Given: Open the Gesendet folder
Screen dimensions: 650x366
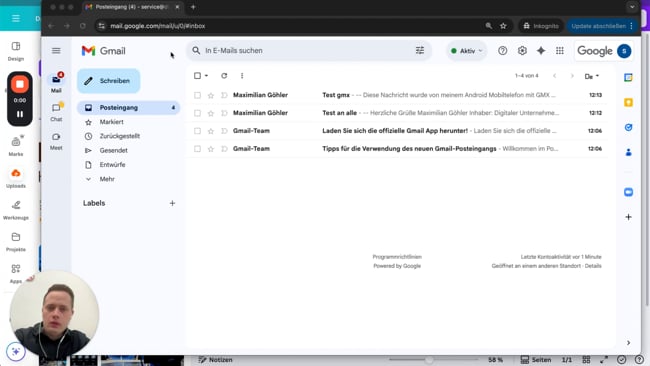Looking at the screenshot, I should tap(113, 150).
